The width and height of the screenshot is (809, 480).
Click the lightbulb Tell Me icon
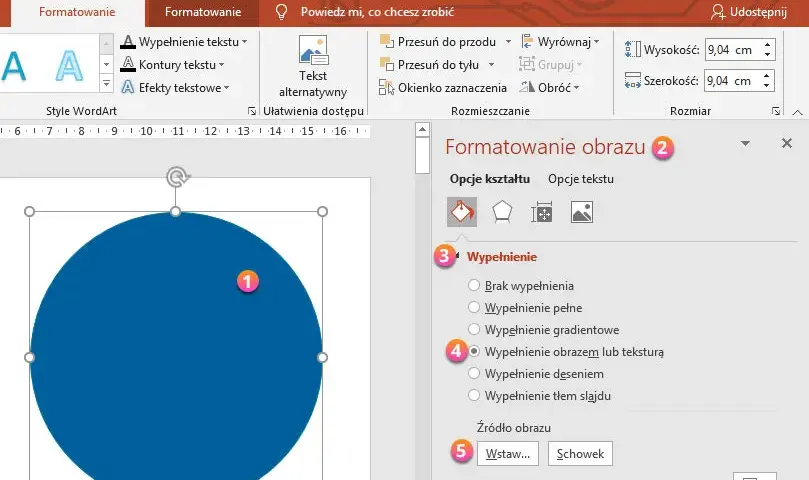(281, 12)
